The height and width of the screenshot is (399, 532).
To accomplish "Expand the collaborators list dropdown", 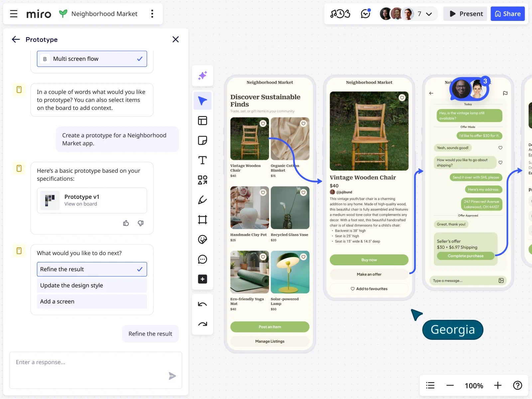I will coord(429,14).
